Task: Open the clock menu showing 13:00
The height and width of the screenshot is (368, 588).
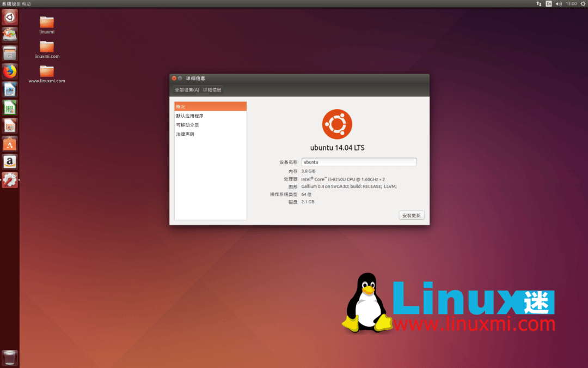Action: [x=571, y=3]
